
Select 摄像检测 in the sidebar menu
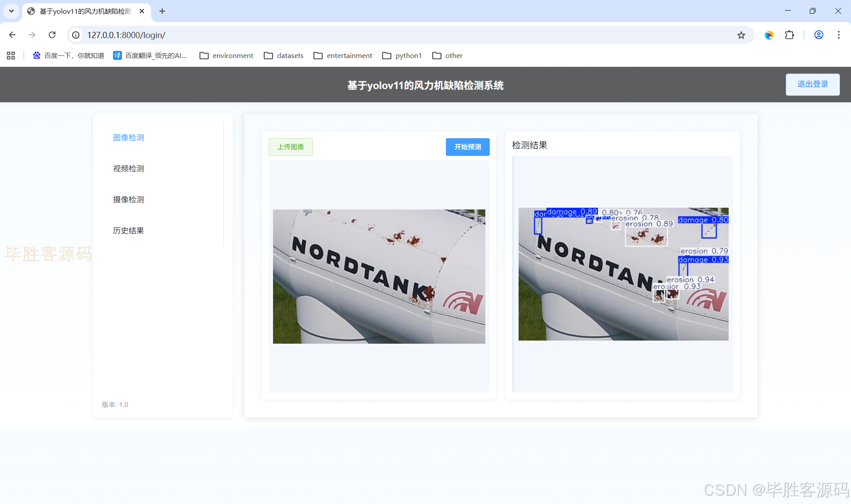pyautogui.click(x=129, y=200)
